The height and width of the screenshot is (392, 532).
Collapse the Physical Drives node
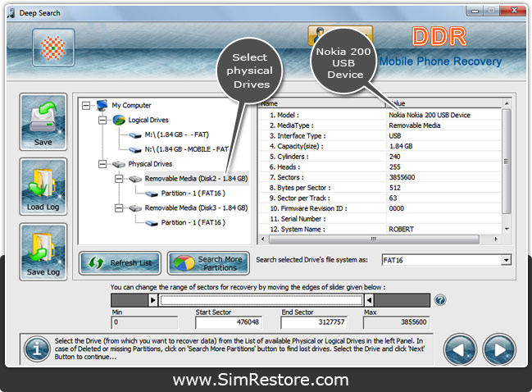[x=102, y=164]
